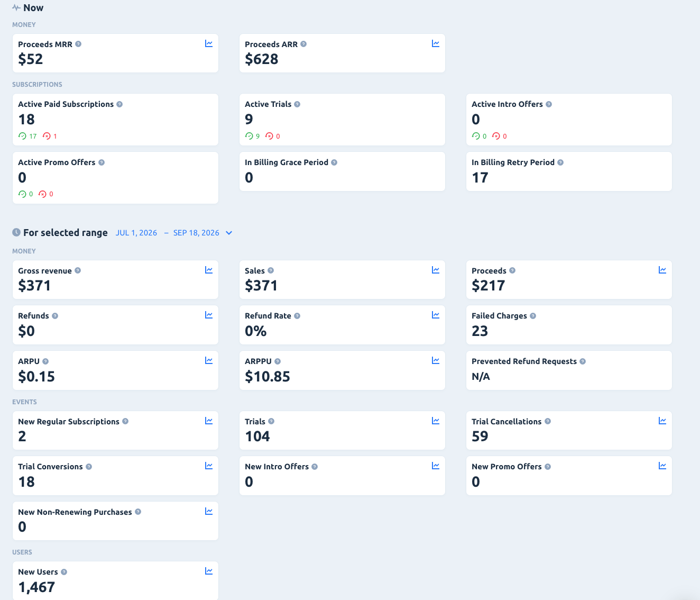Click the For selected range heading
700x600 pixels.
click(x=66, y=233)
